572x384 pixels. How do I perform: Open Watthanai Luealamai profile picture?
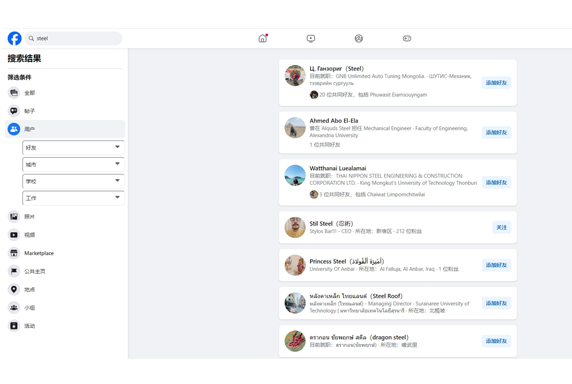click(x=295, y=175)
